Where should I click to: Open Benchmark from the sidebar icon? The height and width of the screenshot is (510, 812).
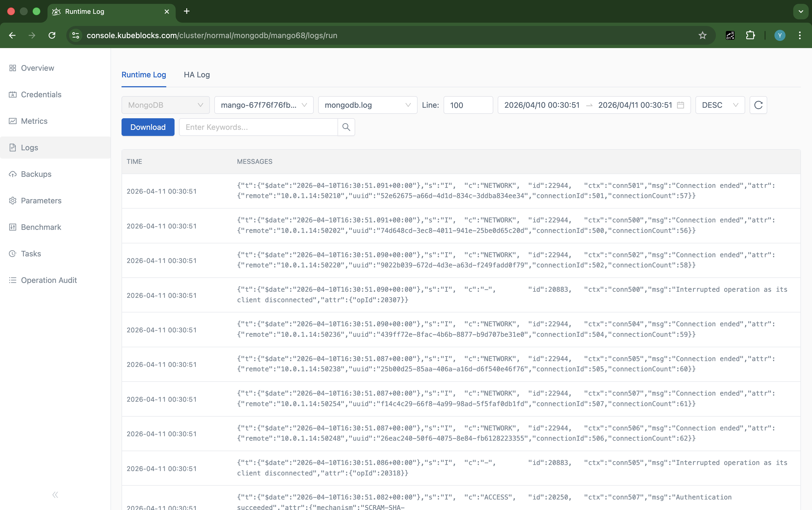(13, 227)
